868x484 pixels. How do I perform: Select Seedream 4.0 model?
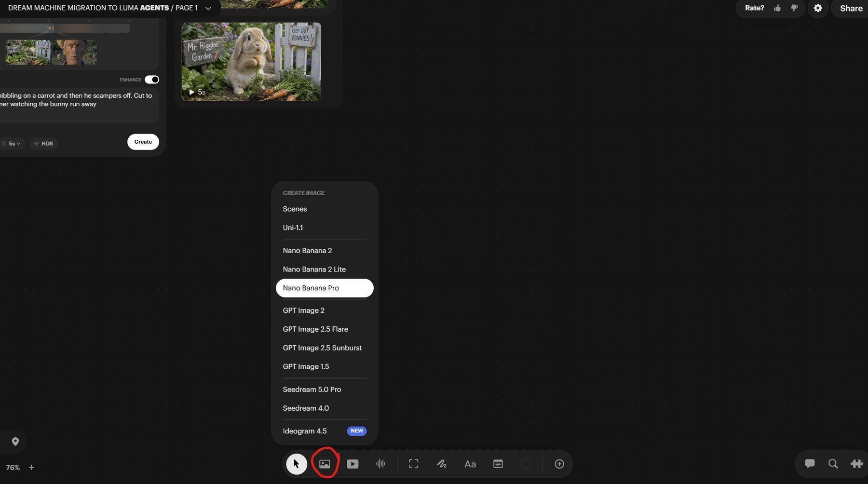pyautogui.click(x=324, y=408)
